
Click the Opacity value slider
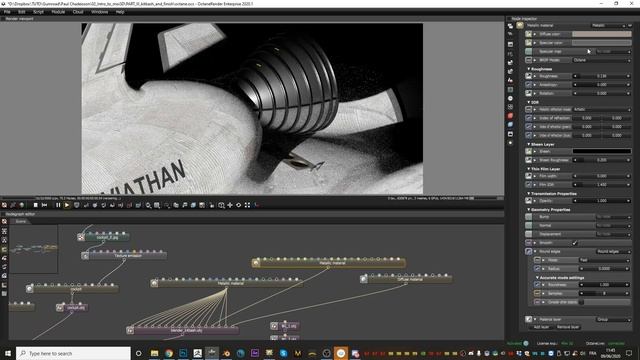coord(602,201)
